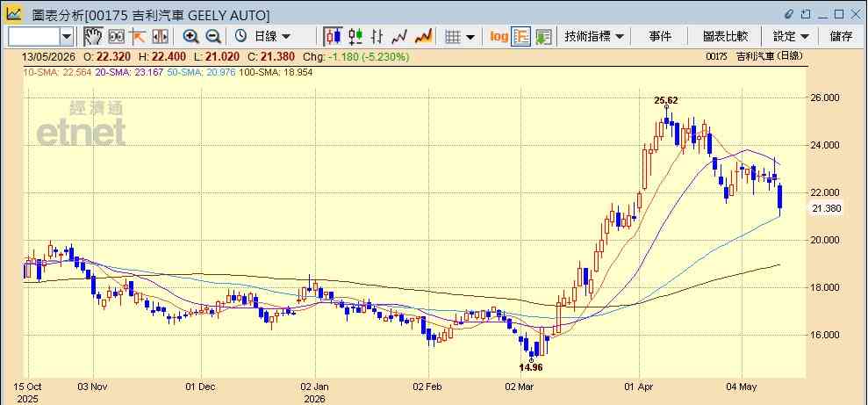Open the 日線 period dropdown

272,37
